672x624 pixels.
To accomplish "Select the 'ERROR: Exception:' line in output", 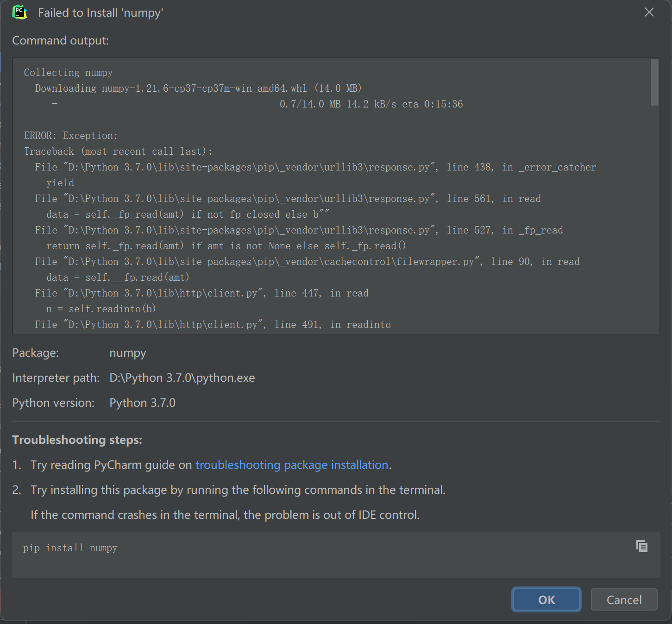I will click(x=71, y=136).
